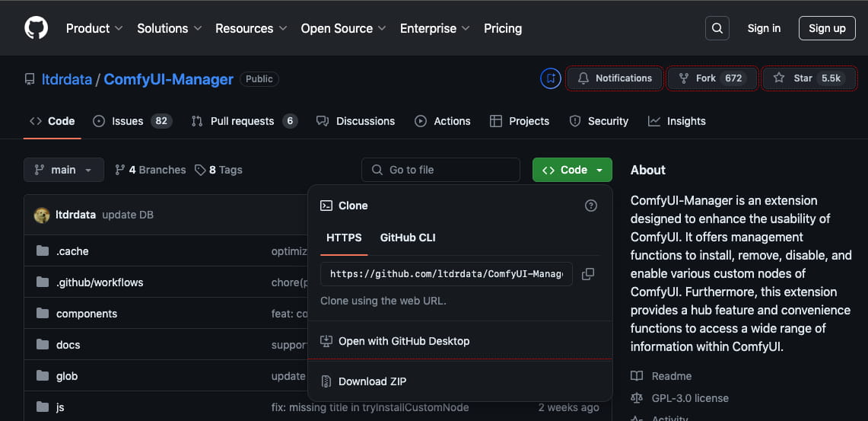
Task: Click the ltdrdata avatar thumbnail
Action: click(x=42, y=215)
